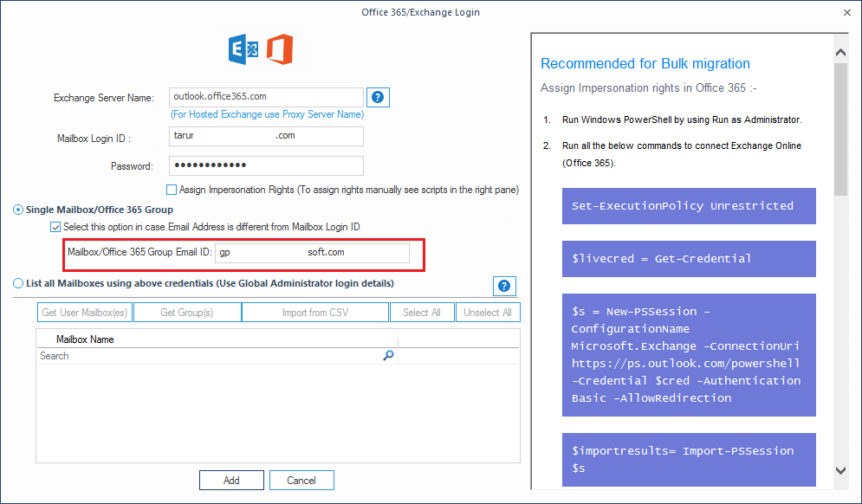Click step 1 'Run Windows PowerShell' text
The height and width of the screenshot is (504, 862).
(682, 120)
